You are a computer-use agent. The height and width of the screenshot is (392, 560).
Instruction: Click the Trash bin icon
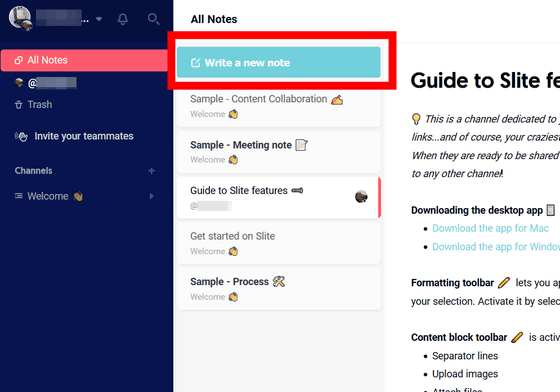(19, 105)
